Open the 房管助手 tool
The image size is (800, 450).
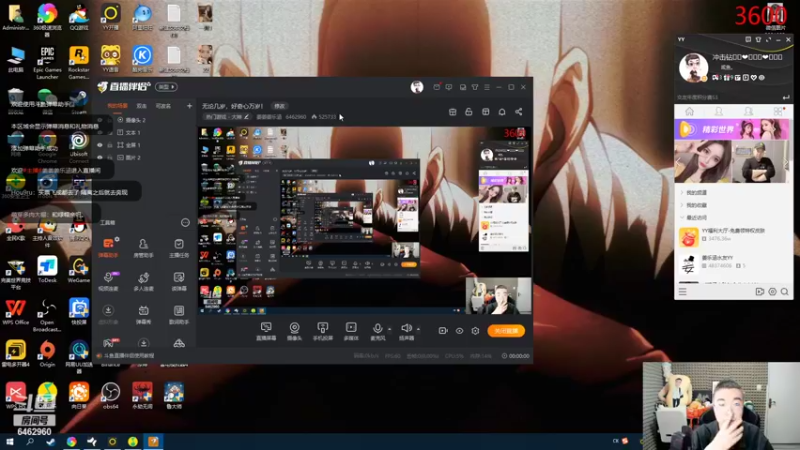coord(143,247)
